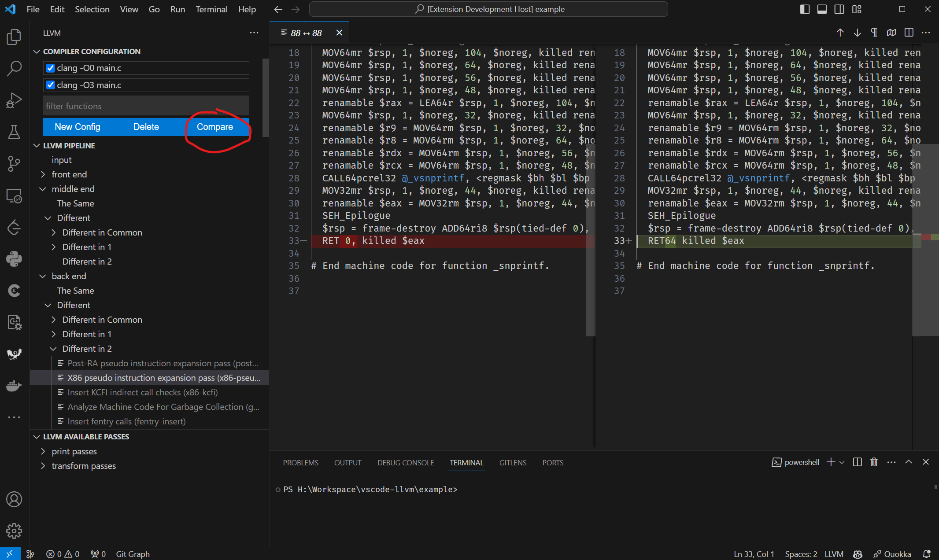The width and height of the screenshot is (939, 560).
Task: Uncheck the clang -O0 main.c config
Action: point(51,68)
